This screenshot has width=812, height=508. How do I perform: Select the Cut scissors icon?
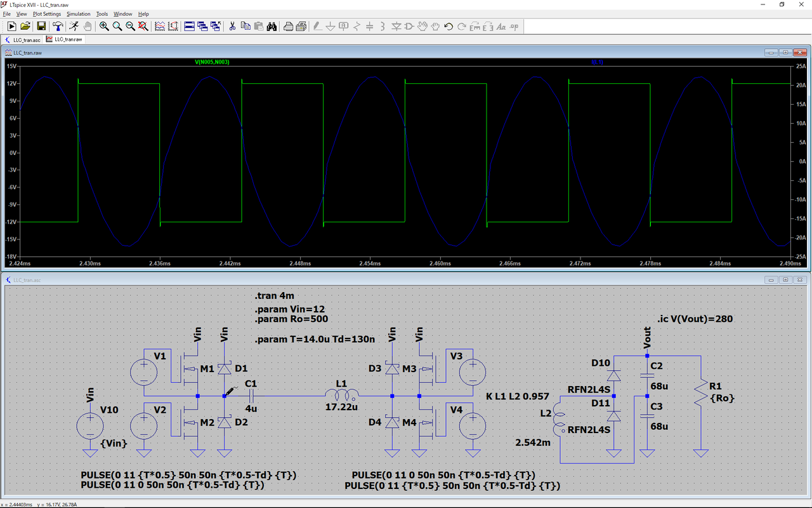pyautogui.click(x=232, y=26)
